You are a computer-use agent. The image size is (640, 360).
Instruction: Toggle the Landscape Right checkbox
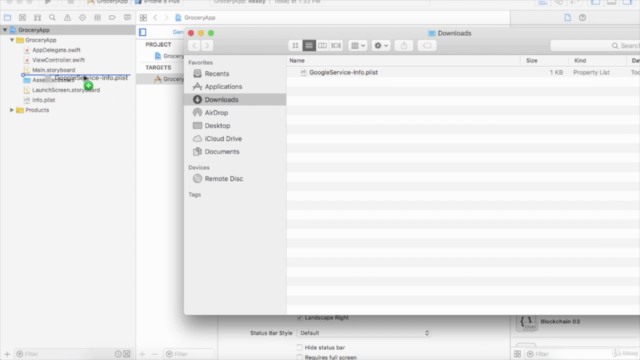pyautogui.click(x=300, y=318)
